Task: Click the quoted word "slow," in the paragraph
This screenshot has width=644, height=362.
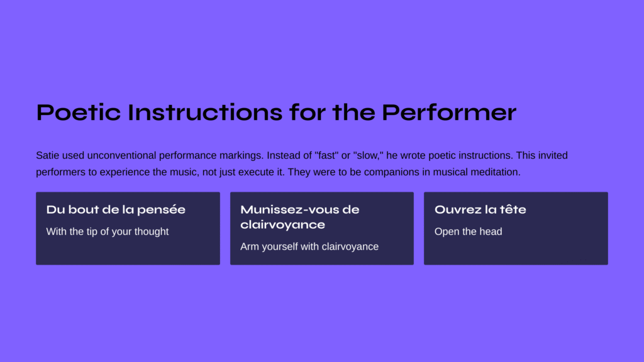Action: click(369, 156)
